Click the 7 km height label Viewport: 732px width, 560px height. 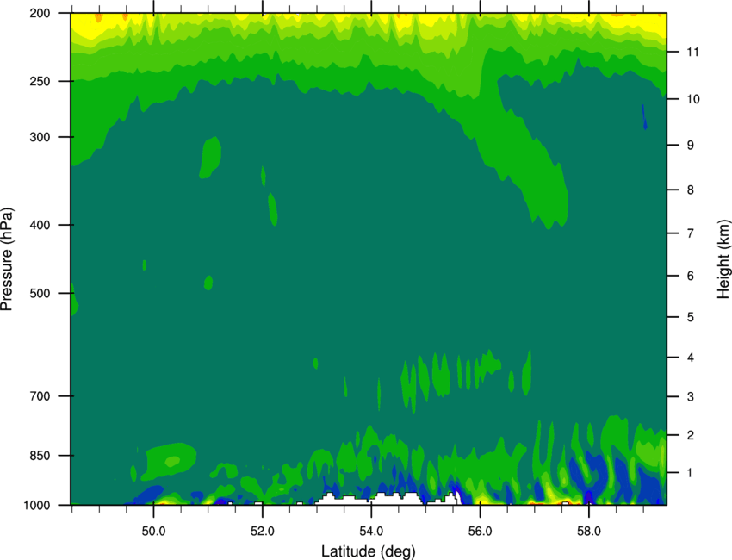pos(691,233)
